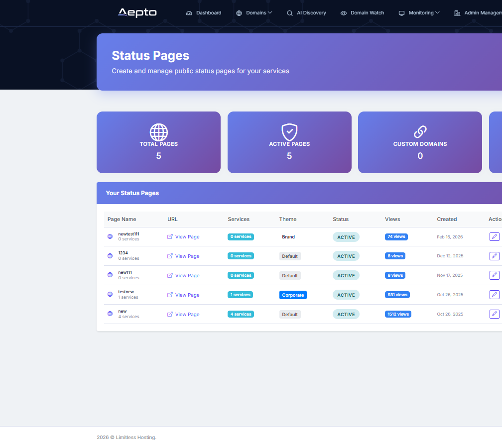Image resolution: width=502 pixels, height=448 pixels.
Task: Click the Total Pages stat card
Action: (x=159, y=142)
